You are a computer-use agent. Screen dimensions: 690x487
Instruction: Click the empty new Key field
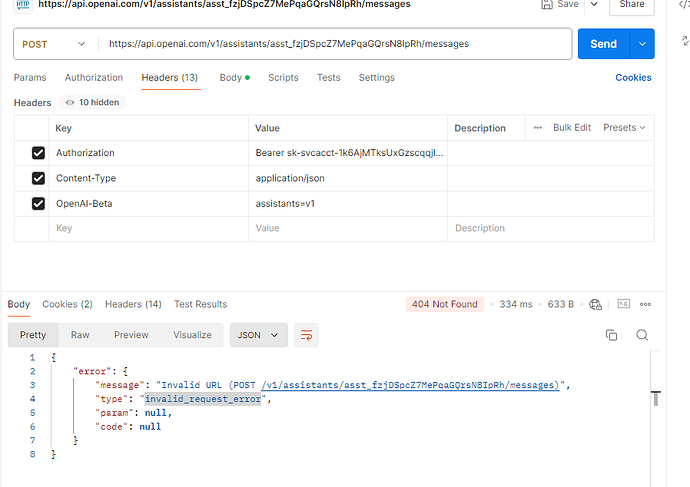click(148, 228)
